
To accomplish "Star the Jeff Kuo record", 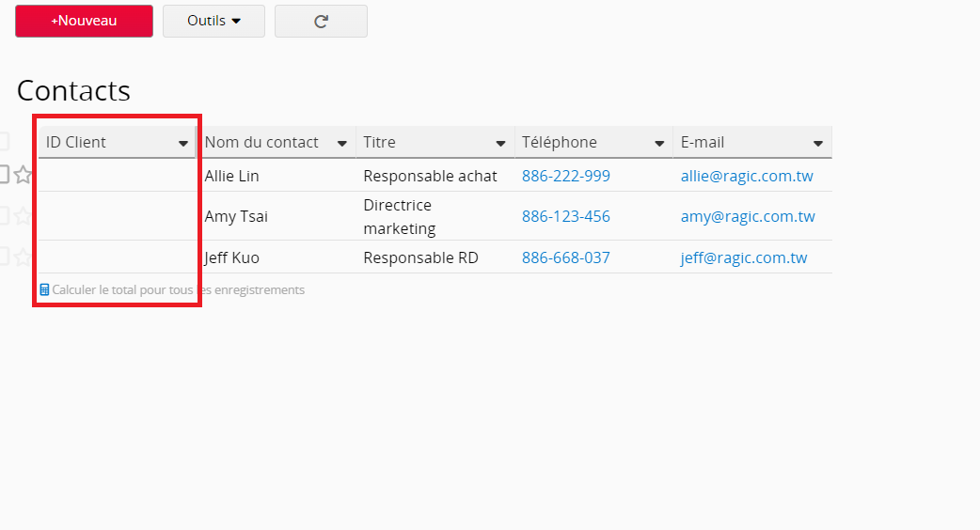I will [23, 257].
